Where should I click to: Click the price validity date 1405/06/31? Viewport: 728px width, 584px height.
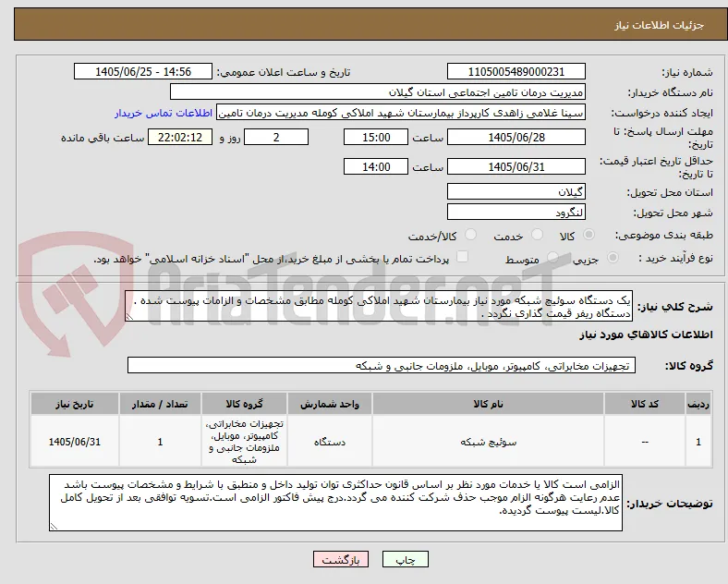coord(516,166)
